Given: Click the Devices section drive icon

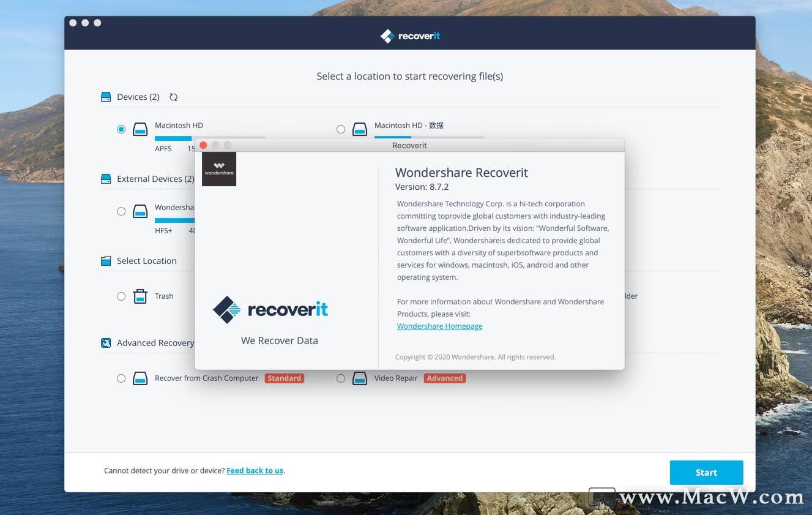Looking at the screenshot, I should pyautogui.click(x=106, y=97).
